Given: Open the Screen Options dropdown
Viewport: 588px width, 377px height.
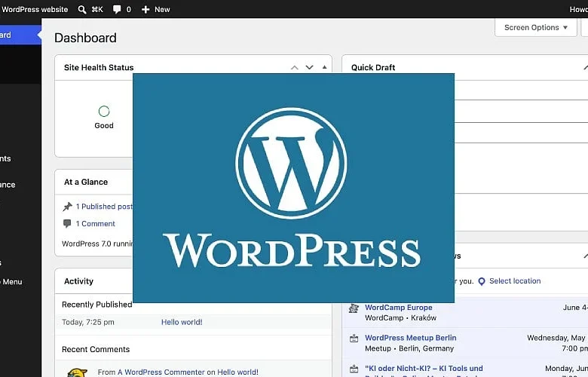Looking at the screenshot, I should click(x=535, y=27).
